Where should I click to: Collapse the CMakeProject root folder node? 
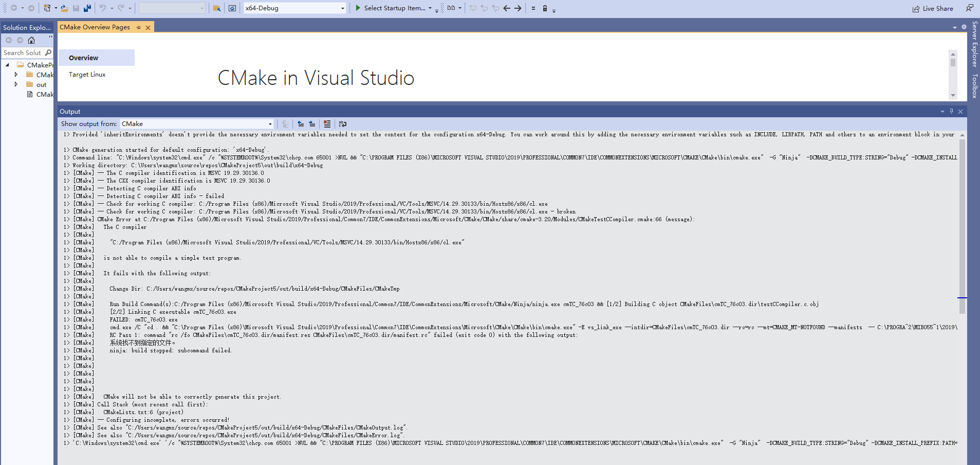(x=7, y=65)
